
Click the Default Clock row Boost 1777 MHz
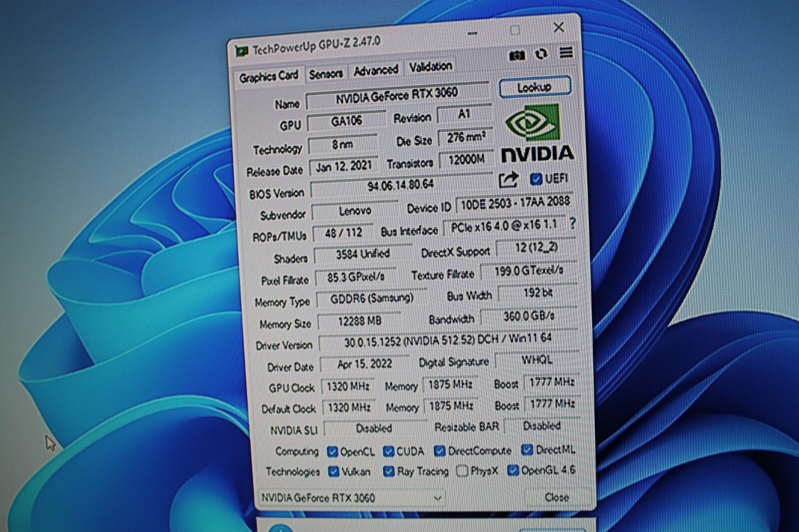pyautogui.click(x=552, y=403)
